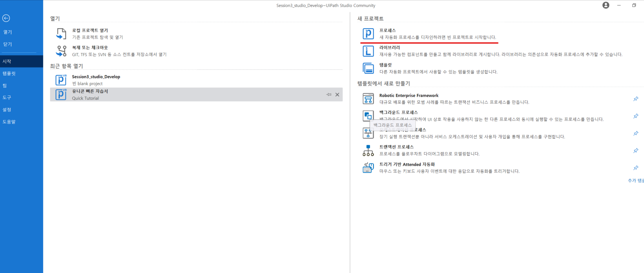Click the 라이브러리 new project title
Image resolution: width=644 pixels, height=273 pixels.
coord(390,48)
